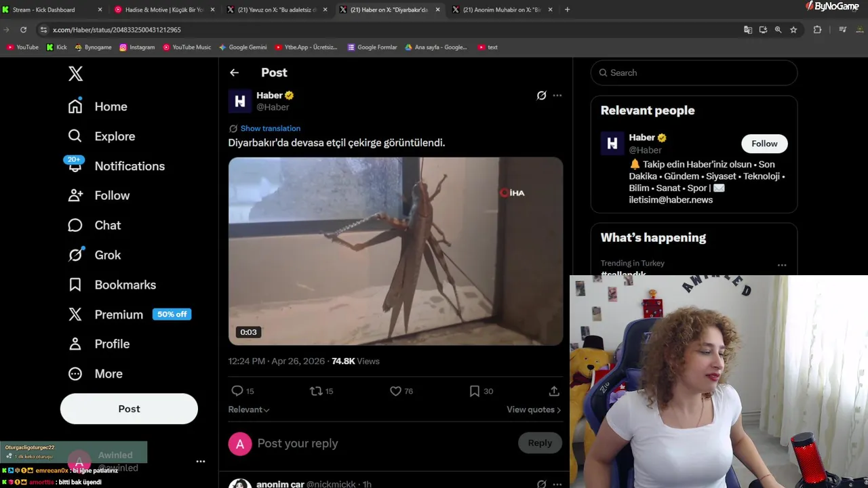The height and width of the screenshot is (488, 868).
Task: Expand the Relevant replies sort dropdown
Action: pos(249,409)
